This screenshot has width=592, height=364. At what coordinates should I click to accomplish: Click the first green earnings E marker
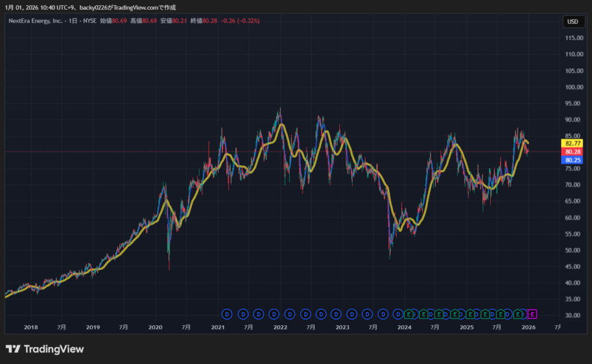(x=408, y=314)
